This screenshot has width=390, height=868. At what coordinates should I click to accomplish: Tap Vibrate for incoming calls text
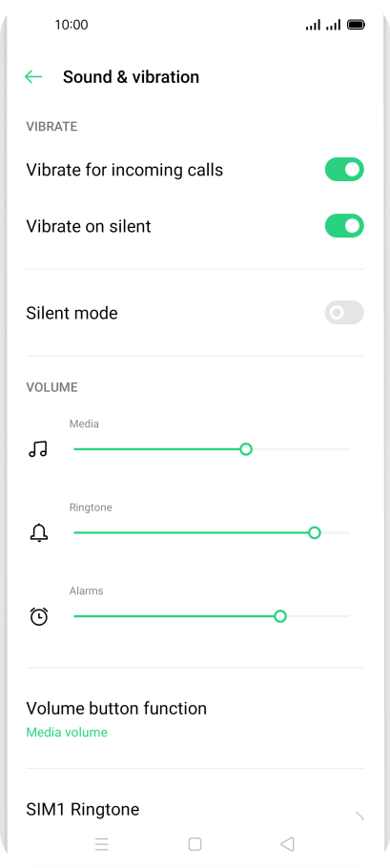(x=125, y=170)
